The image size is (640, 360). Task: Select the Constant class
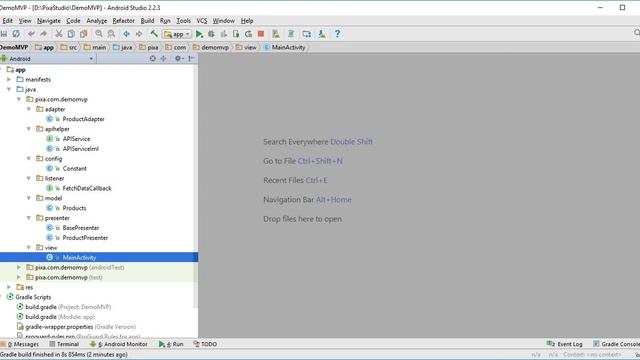pyautogui.click(x=74, y=169)
